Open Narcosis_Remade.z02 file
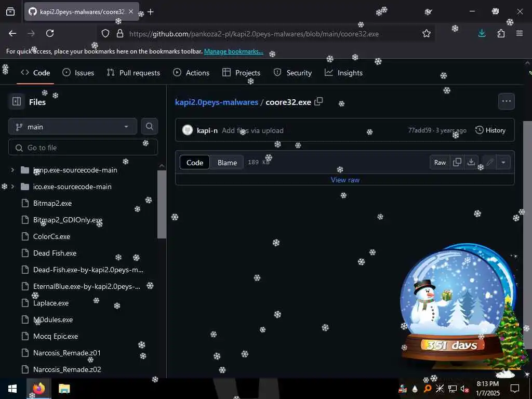This screenshot has height=399, width=532. point(67,369)
